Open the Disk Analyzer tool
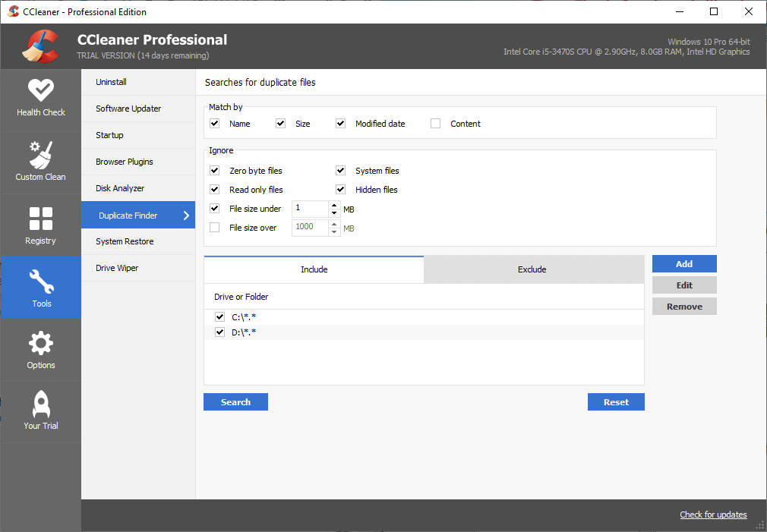 pos(120,188)
